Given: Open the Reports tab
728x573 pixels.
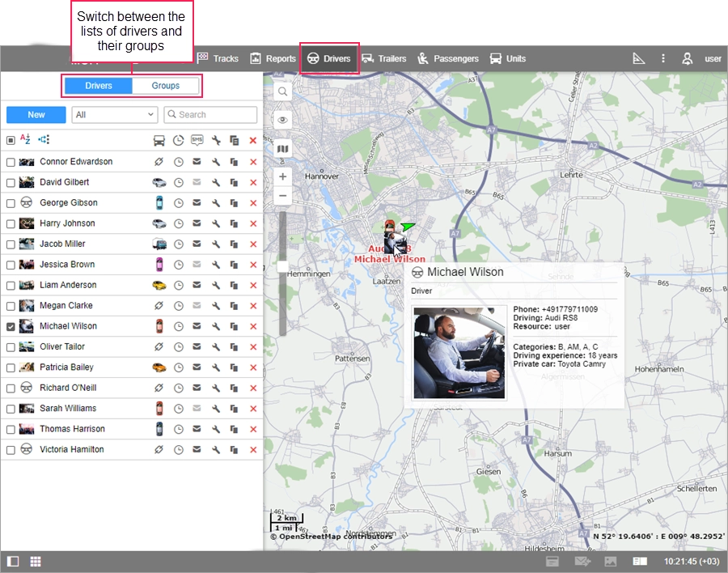Looking at the screenshot, I should (x=273, y=58).
